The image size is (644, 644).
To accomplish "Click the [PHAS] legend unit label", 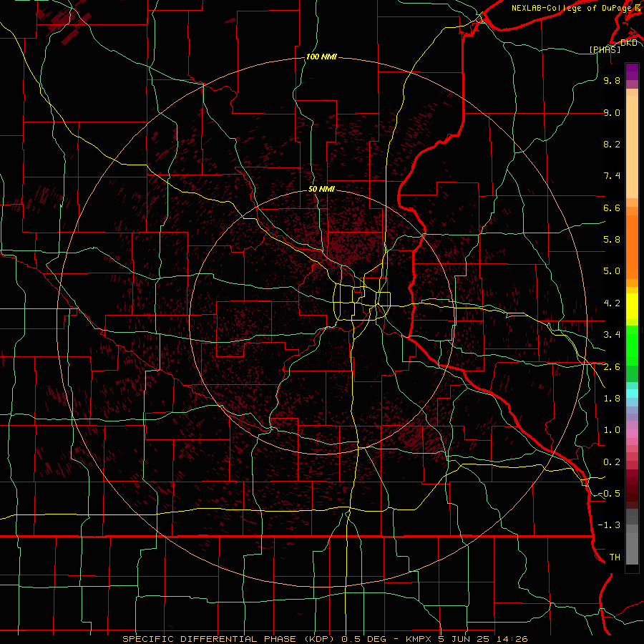I will point(605,49).
